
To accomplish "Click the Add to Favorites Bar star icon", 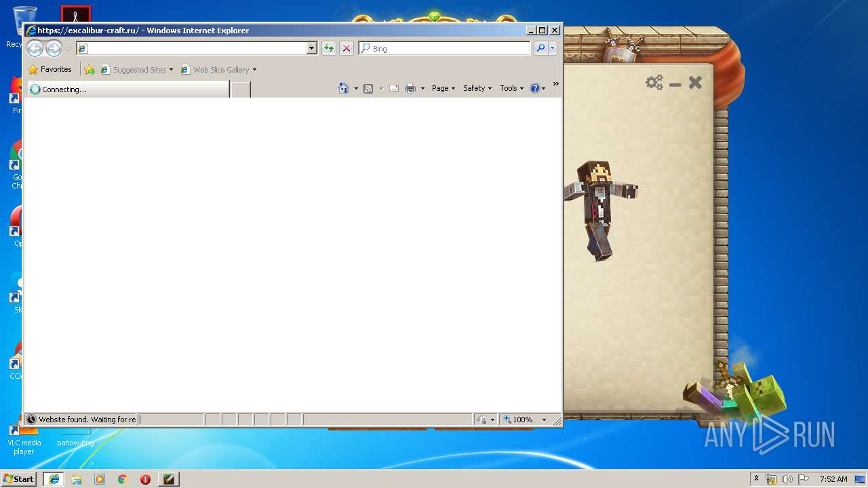I will click(x=90, y=70).
